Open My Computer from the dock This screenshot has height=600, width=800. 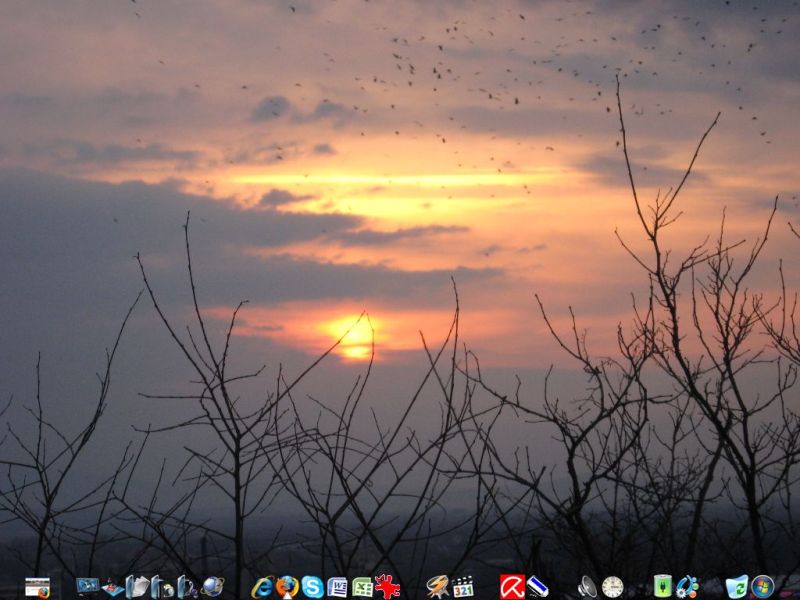(x=87, y=586)
